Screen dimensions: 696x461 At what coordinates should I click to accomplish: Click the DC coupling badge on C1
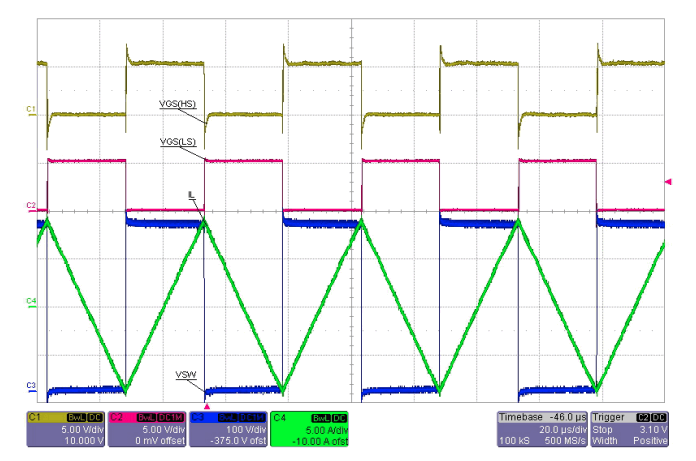pyautogui.click(x=95, y=418)
